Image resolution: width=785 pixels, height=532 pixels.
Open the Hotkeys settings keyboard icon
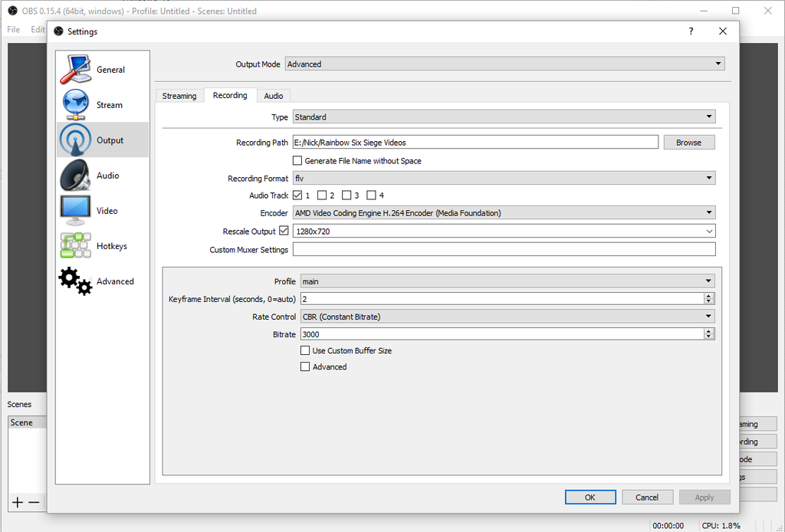click(76, 246)
